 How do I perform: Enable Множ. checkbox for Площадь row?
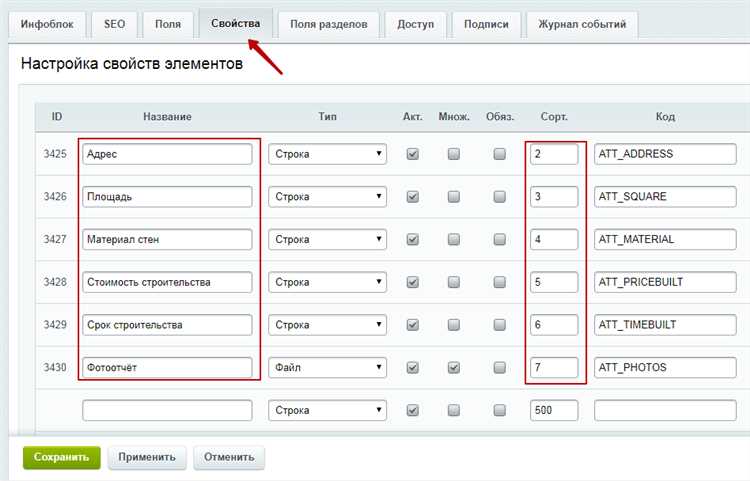coord(453,197)
